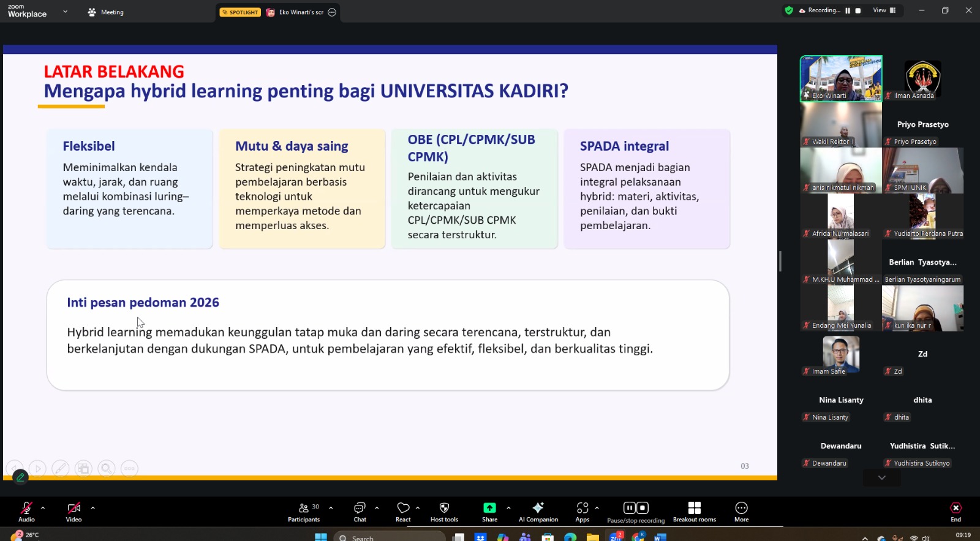Turn on camera with Video button
The height and width of the screenshot is (541, 980).
(73, 512)
